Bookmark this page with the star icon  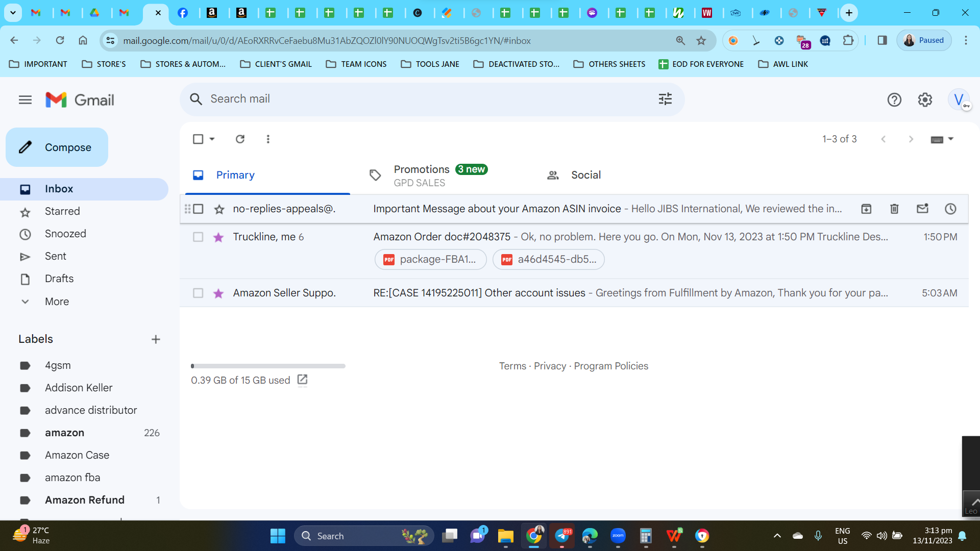tap(701, 40)
